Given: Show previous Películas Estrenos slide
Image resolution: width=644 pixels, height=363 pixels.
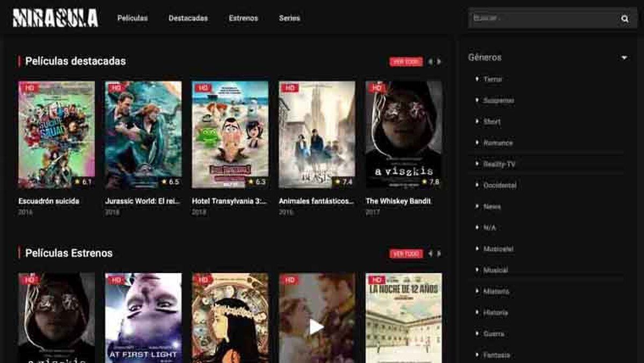Looking at the screenshot, I should [x=430, y=253].
